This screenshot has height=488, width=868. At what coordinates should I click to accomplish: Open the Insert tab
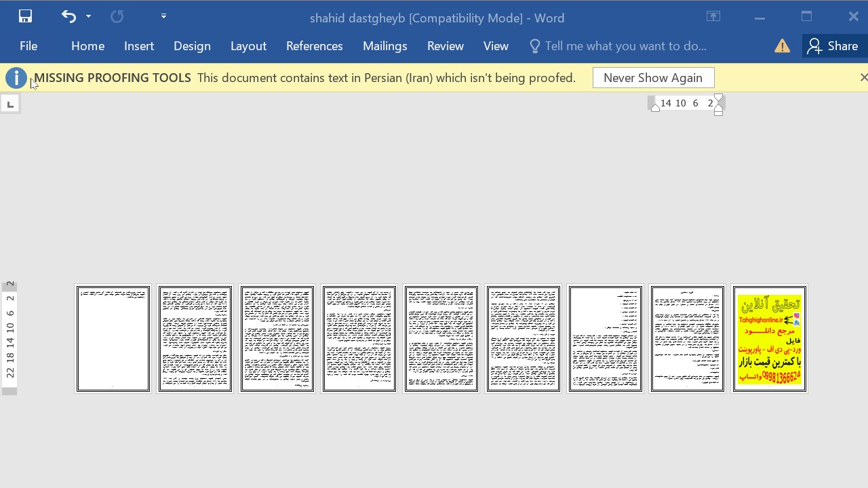click(x=139, y=46)
